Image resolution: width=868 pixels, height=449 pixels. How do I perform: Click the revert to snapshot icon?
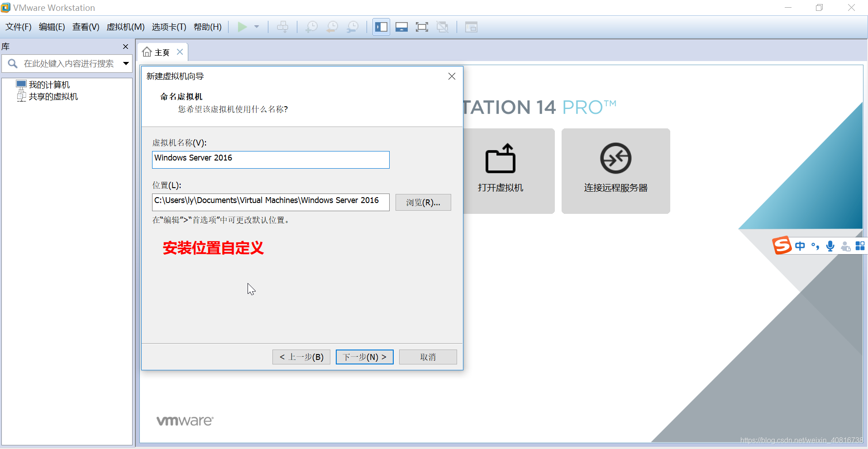click(x=332, y=27)
